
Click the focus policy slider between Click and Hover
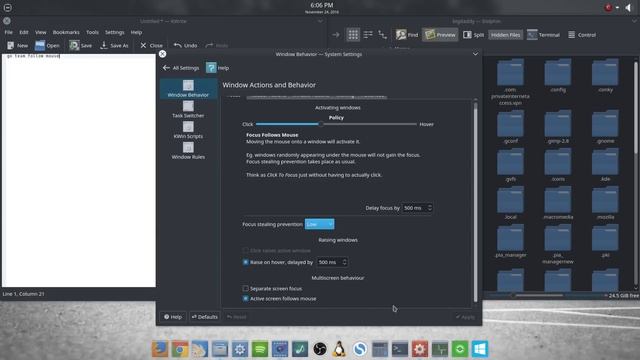pos(336,124)
